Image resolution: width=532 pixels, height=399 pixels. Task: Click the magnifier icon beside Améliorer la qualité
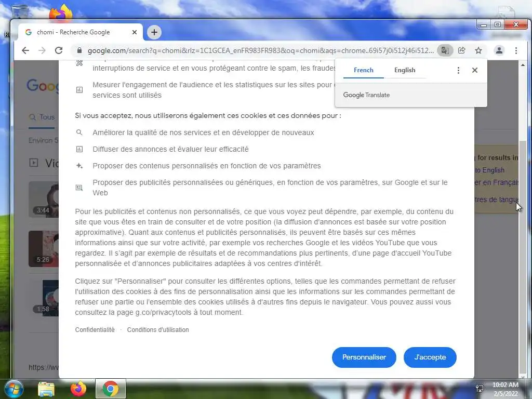79,132
